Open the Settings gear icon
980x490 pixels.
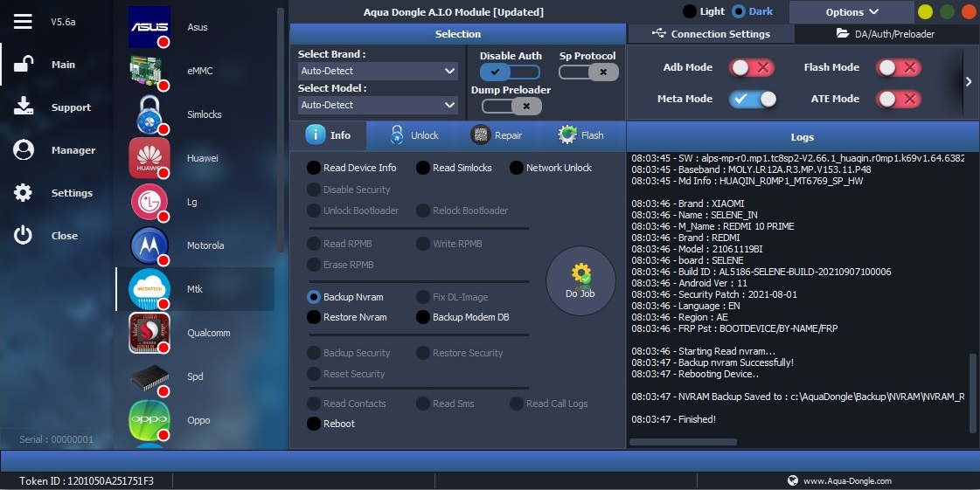click(23, 192)
